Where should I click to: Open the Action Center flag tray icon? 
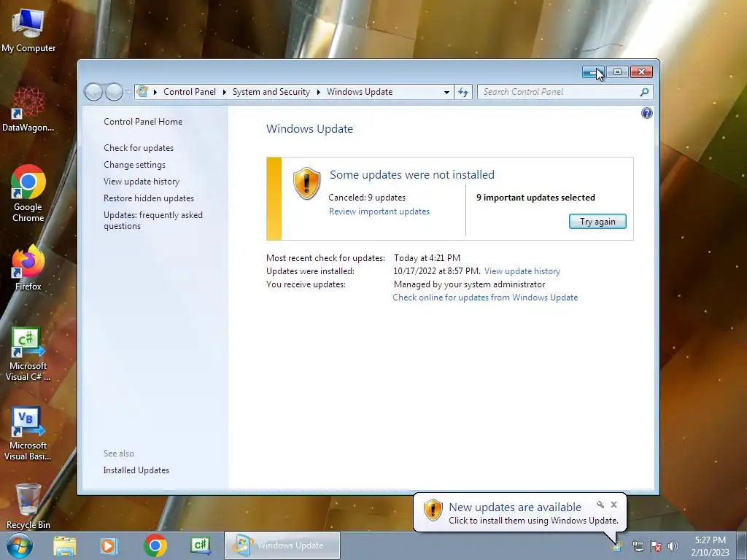[x=656, y=546]
